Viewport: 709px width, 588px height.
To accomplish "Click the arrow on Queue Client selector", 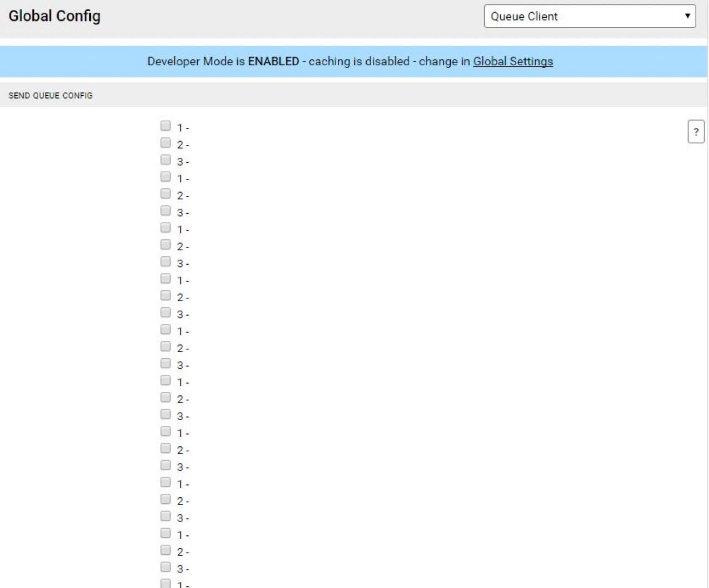I will [x=687, y=16].
